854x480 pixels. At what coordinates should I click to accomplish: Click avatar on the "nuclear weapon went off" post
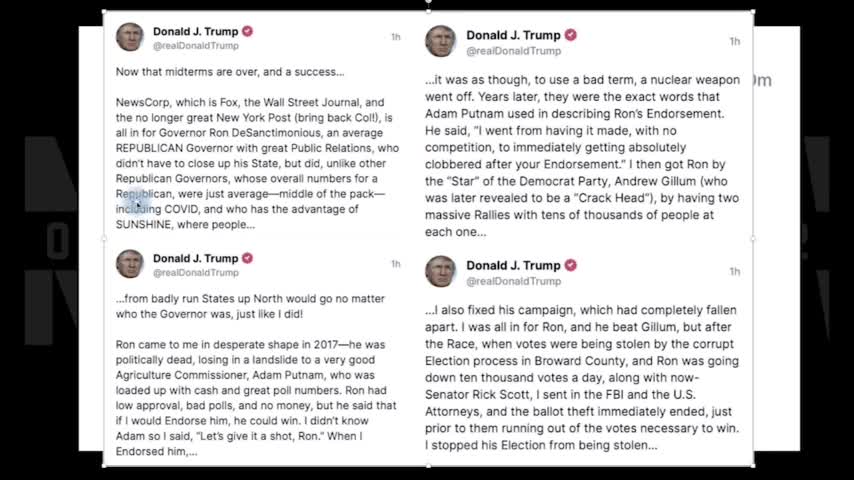click(440, 41)
